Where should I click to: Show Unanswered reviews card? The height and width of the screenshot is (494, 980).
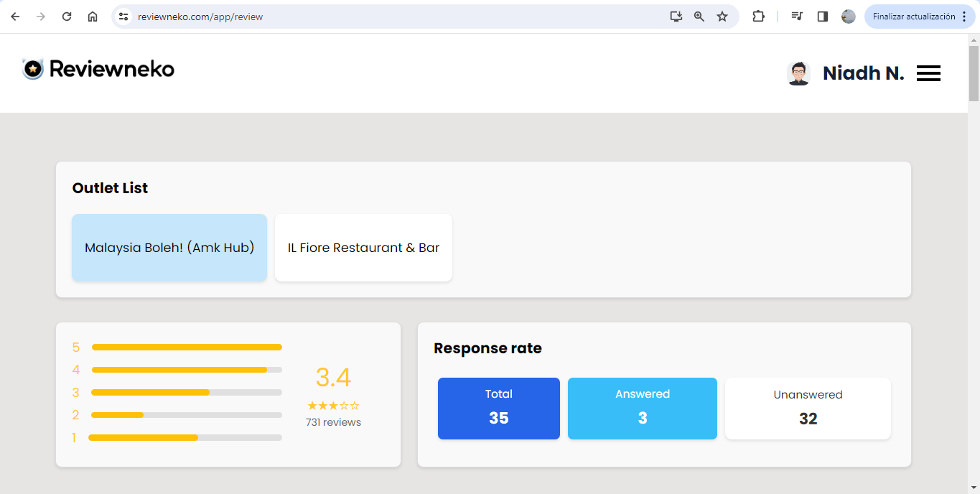808,408
